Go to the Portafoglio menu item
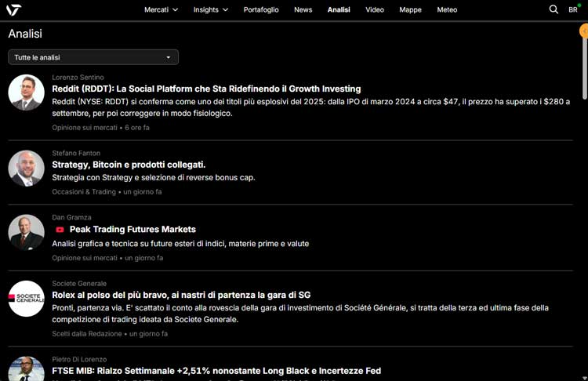The image size is (588, 381). [261, 9]
